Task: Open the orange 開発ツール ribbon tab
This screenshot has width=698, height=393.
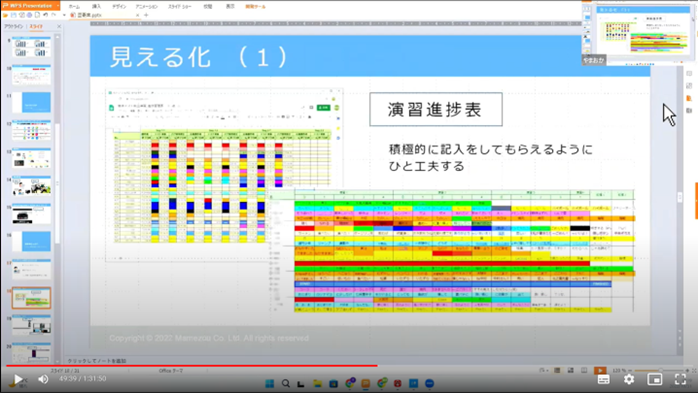Action: click(256, 7)
